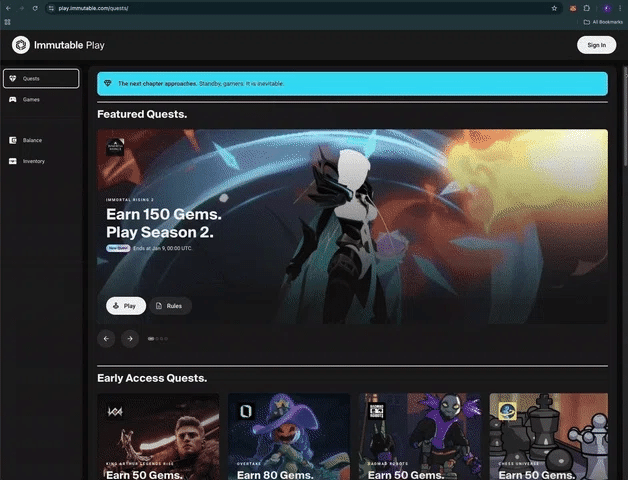Open the Balance sidebar item
This screenshot has width=628, height=480.
[41, 140]
